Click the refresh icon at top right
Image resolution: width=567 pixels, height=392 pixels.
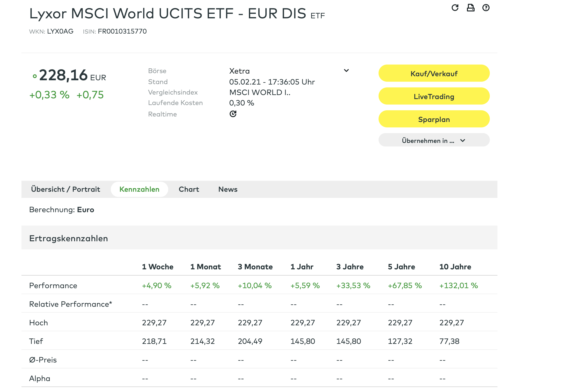click(455, 8)
